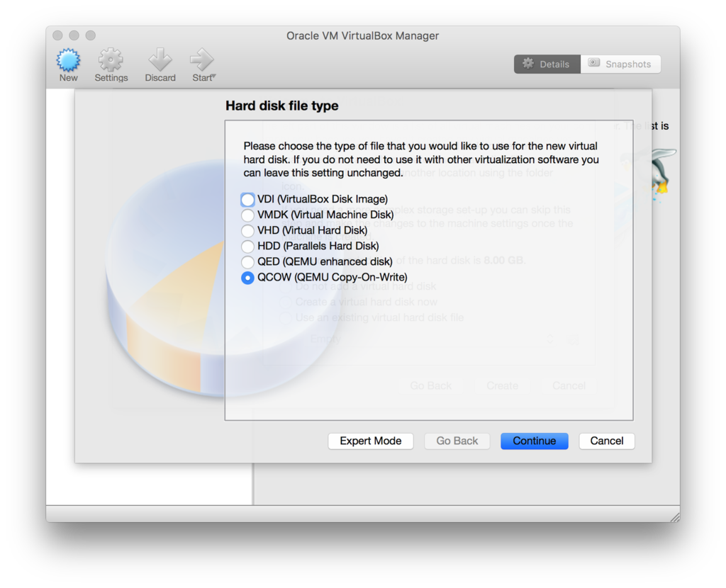Click the Hard disk file type heading
Screen dimensions: 726x588
tap(282, 106)
